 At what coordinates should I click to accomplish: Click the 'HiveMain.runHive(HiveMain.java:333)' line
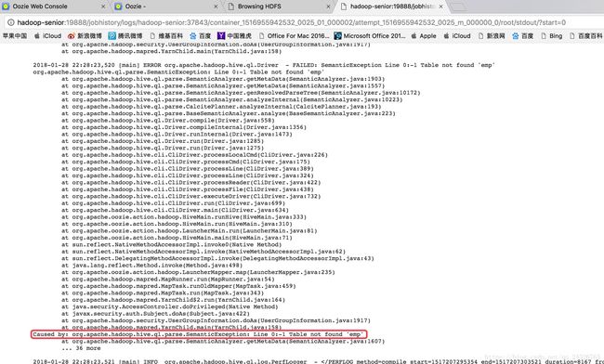(x=184, y=217)
